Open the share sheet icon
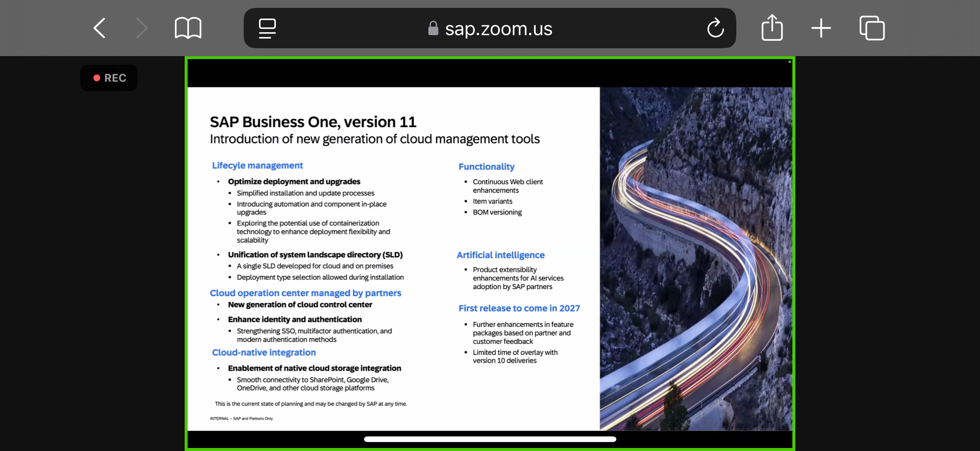 772,27
